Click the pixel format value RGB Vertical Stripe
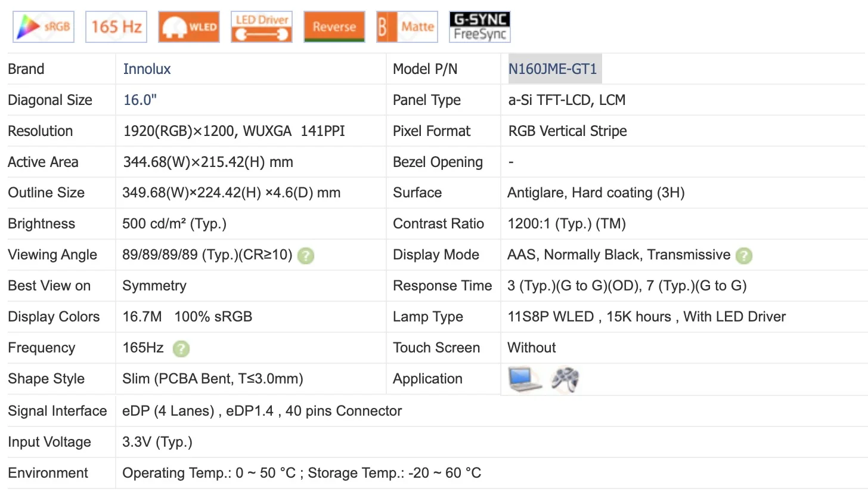 568,131
